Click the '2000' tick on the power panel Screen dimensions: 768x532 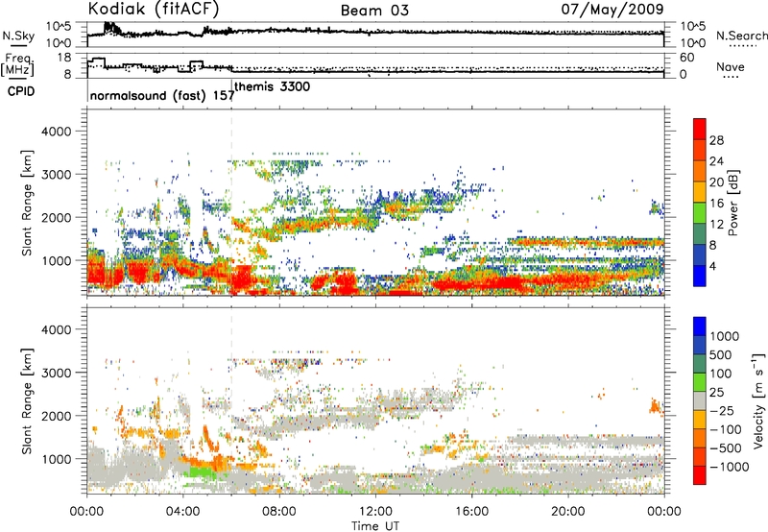[x=56, y=217]
